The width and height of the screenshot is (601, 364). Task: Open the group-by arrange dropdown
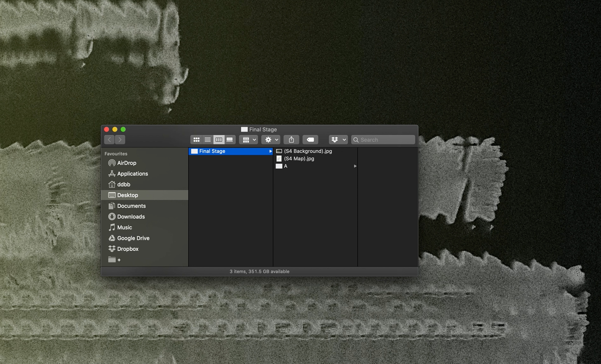[x=249, y=140]
